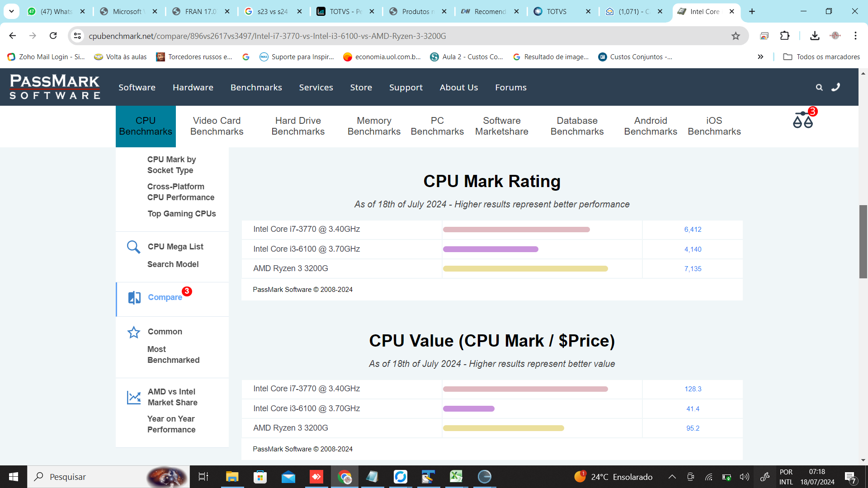This screenshot has width=868, height=488.
Task: Click Task View icon on taskbar
Action: (x=203, y=477)
